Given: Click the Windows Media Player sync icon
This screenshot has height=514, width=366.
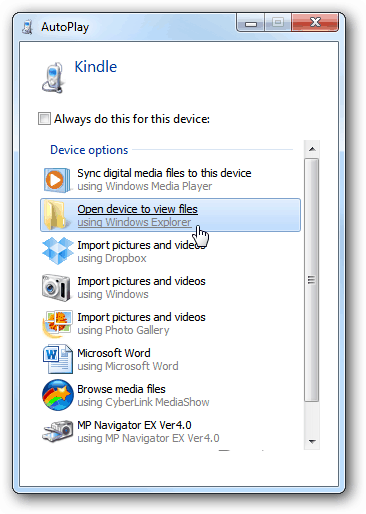Looking at the screenshot, I should [x=57, y=180].
